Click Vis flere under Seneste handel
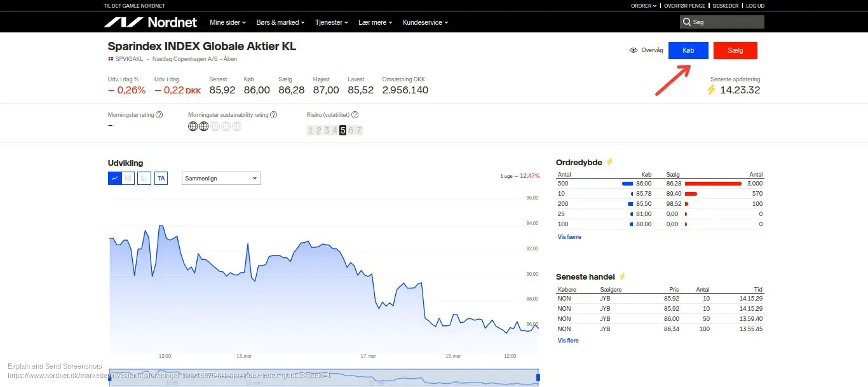The image size is (868, 387). (x=568, y=341)
